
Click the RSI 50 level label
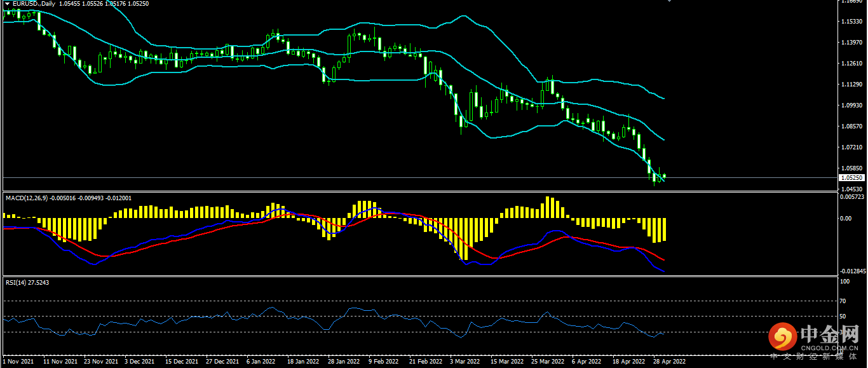[843, 316]
